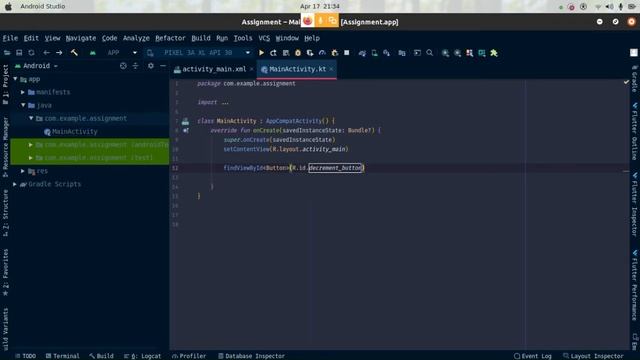Open the Profiler tool window
The width and height of the screenshot is (640, 360).
(189, 356)
